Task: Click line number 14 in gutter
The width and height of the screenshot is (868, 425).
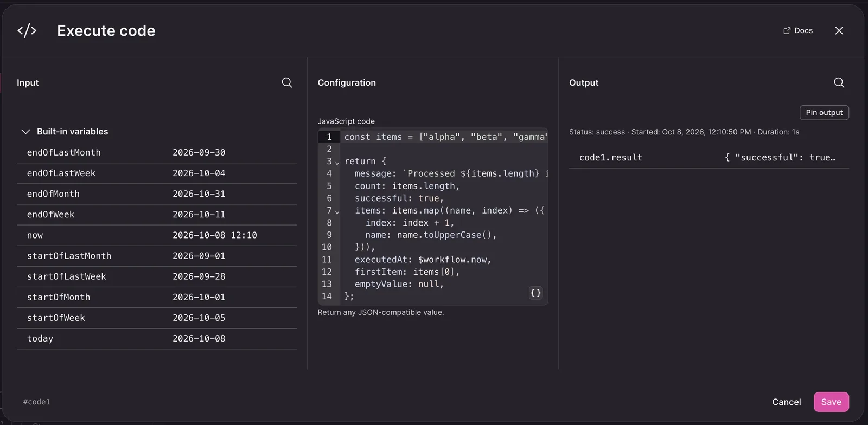Action: [327, 297]
